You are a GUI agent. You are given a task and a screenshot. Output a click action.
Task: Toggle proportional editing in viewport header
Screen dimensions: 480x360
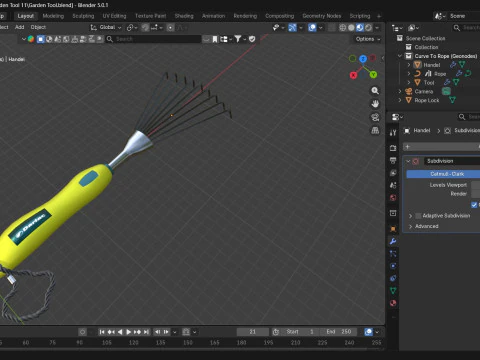pyautogui.click(x=170, y=27)
